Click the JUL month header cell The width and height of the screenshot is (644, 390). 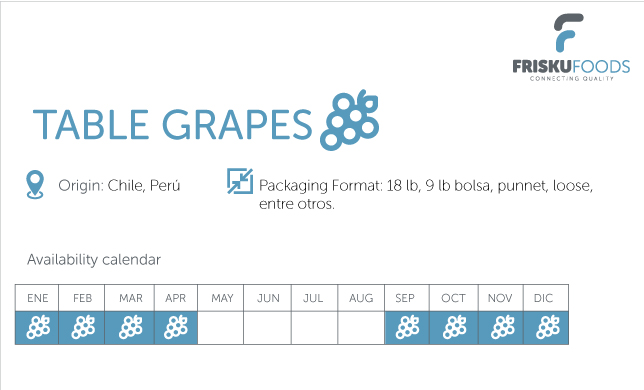[x=315, y=298]
